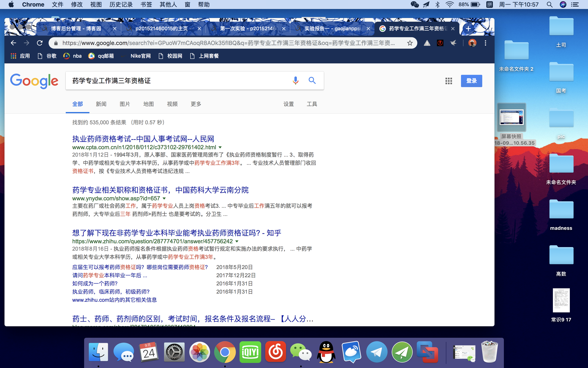Reload the current page
Image resolution: width=588 pixels, height=368 pixels.
[x=40, y=43]
